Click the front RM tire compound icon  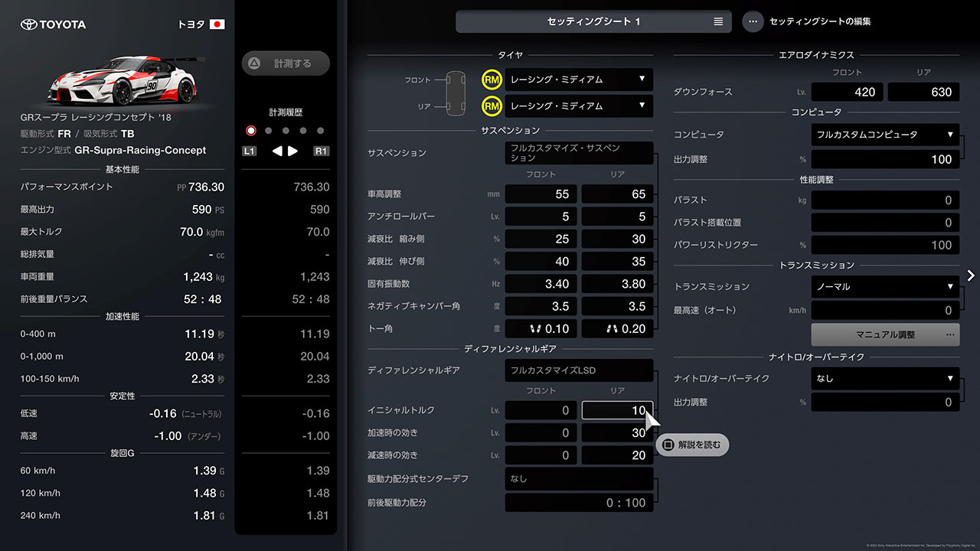(x=491, y=80)
